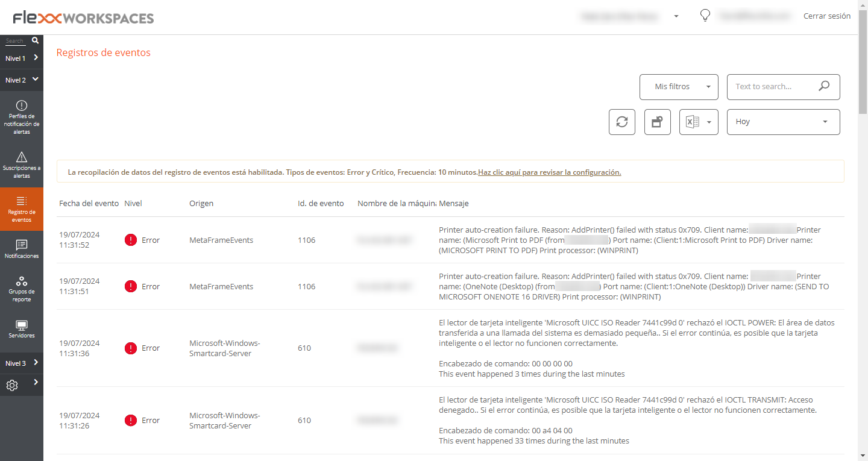868x461 pixels.
Task: Click the sidebar search magnifier icon
Action: (36, 40)
